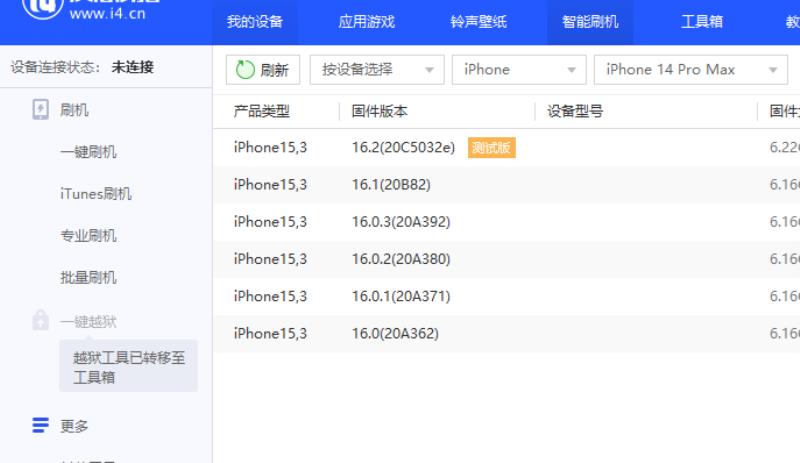This screenshot has width=800, height=463.
Task: Open the 我的设备 tab
Action: [255, 21]
